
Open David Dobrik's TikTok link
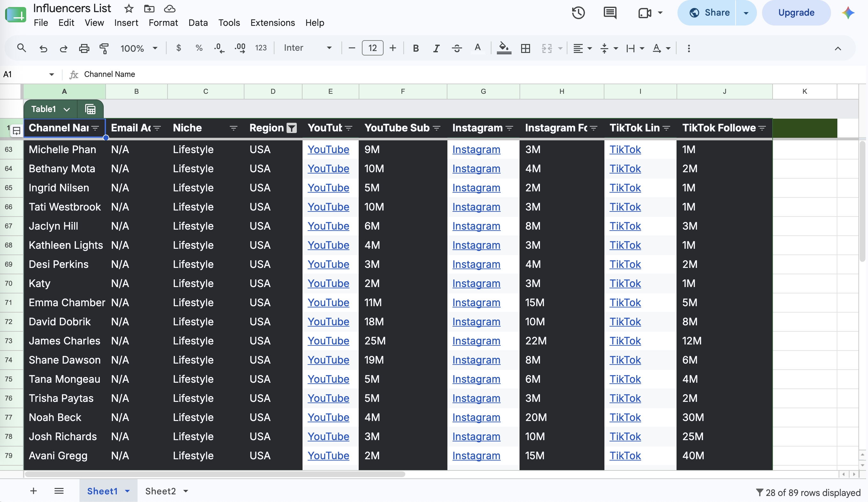tap(625, 321)
